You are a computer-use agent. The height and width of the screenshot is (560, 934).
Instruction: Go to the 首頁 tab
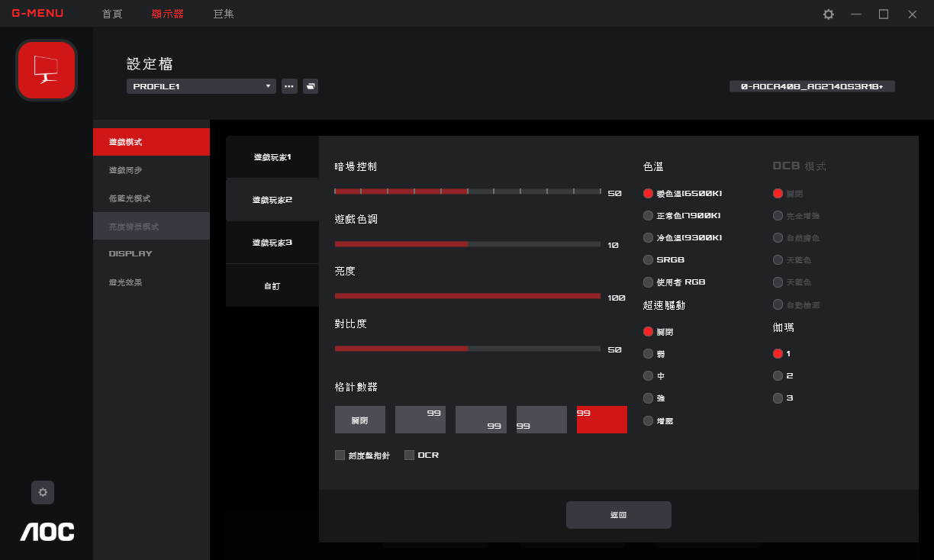pos(112,14)
